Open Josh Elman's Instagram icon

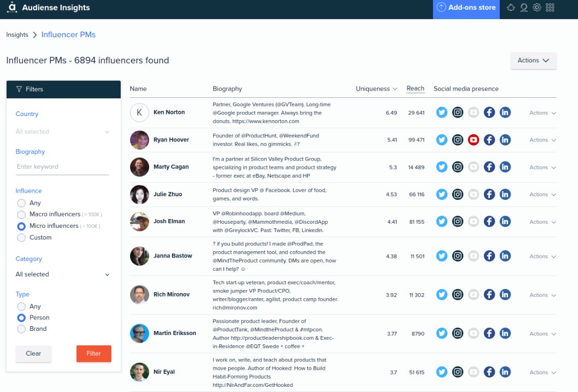pos(457,222)
